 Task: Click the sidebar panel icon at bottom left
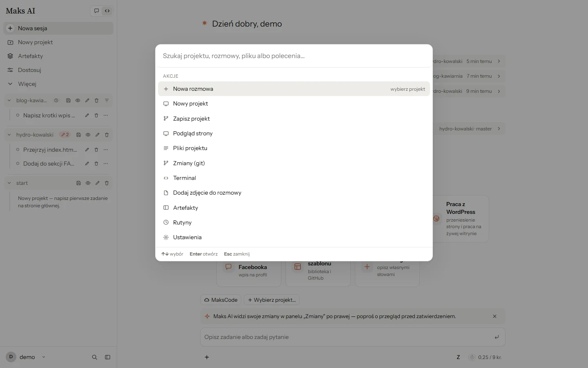[107, 357]
